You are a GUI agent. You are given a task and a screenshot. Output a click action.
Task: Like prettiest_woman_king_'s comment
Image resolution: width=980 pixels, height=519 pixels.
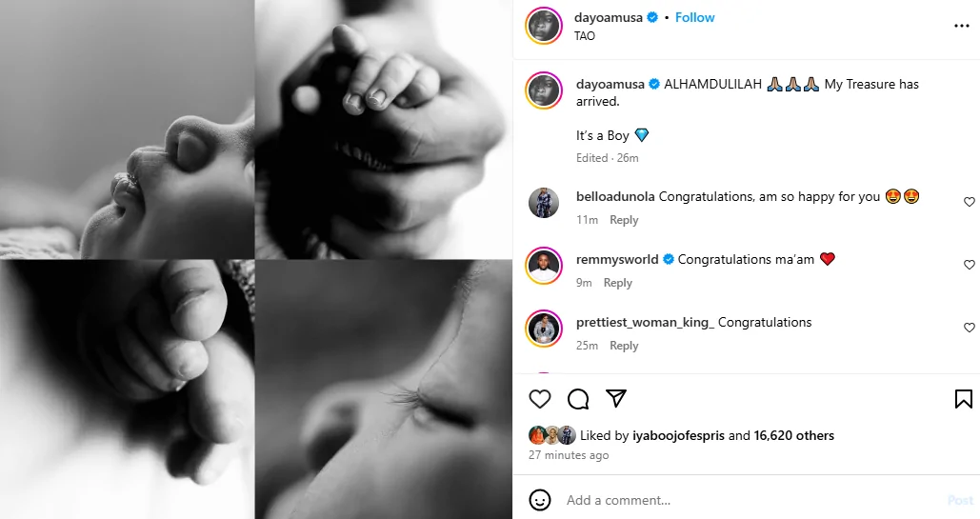tap(970, 328)
